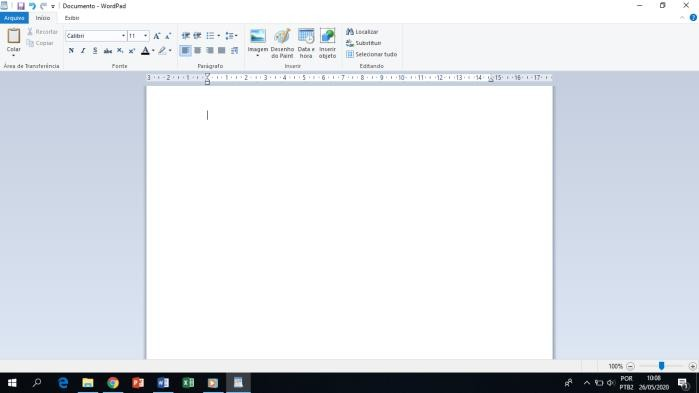Image resolution: width=699 pixels, height=393 pixels.
Task: Toggle strikethrough (abc) formatting
Action: [x=107, y=51]
